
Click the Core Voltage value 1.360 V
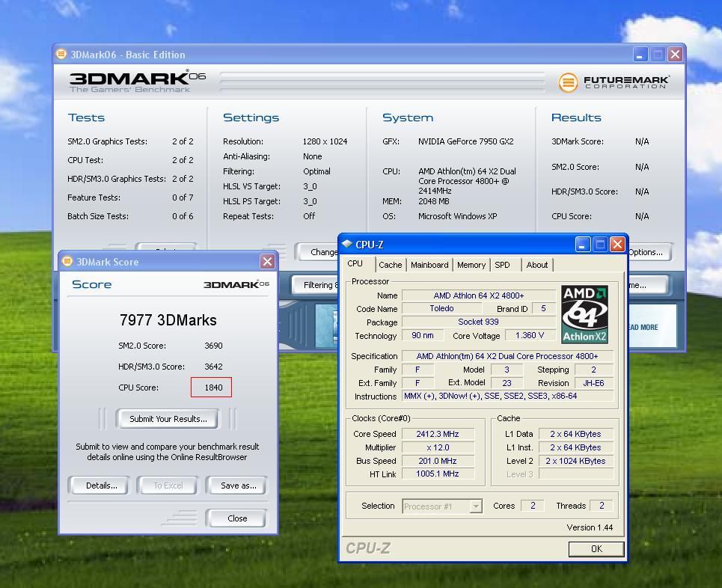[x=530, y=335]
